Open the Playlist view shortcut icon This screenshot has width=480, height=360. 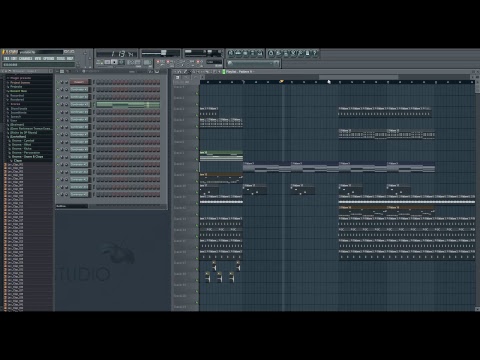click(x=231, y=53)
